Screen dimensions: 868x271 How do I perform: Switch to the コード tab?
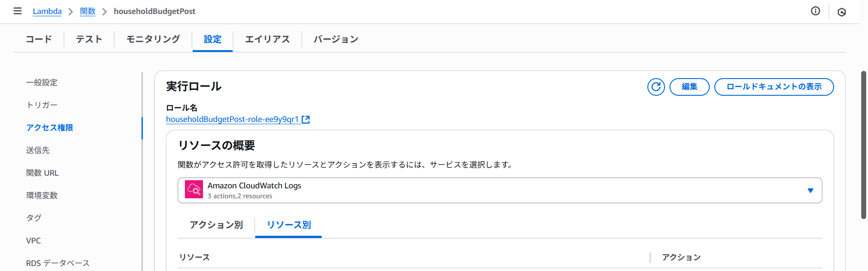coord(39,39)
